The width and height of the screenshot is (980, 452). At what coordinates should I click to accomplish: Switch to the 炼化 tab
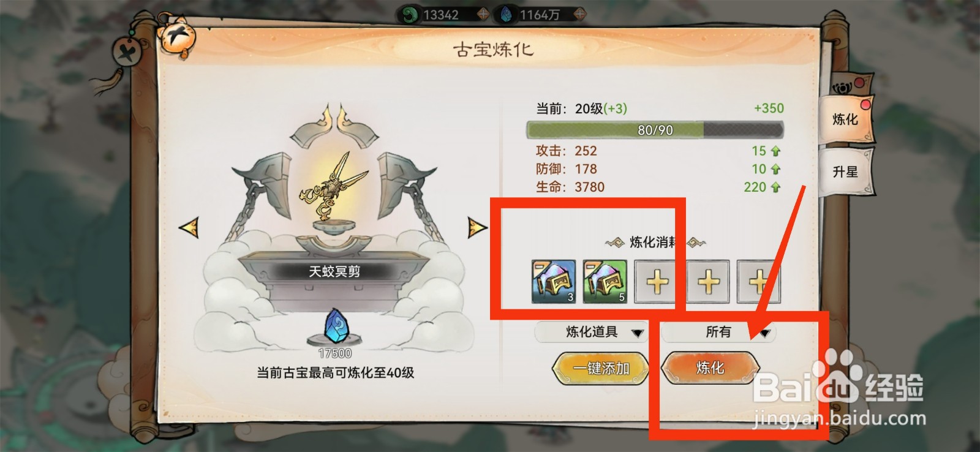point(846,119)
